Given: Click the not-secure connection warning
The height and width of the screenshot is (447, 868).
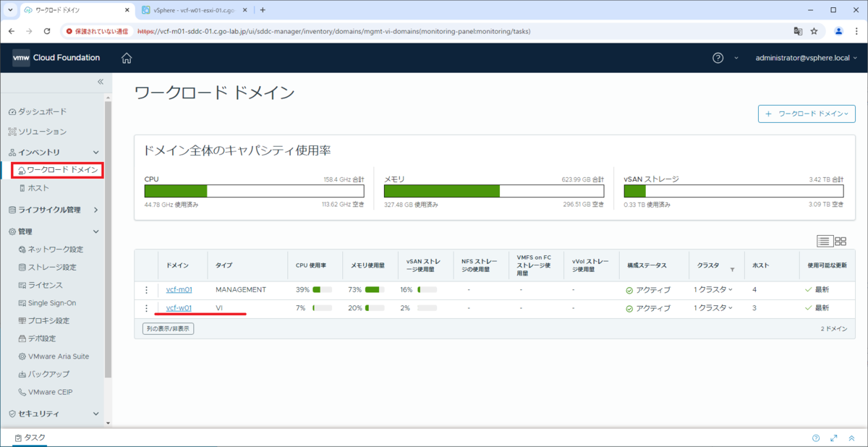Looking at the screenshot, I should tap(97, 32).
